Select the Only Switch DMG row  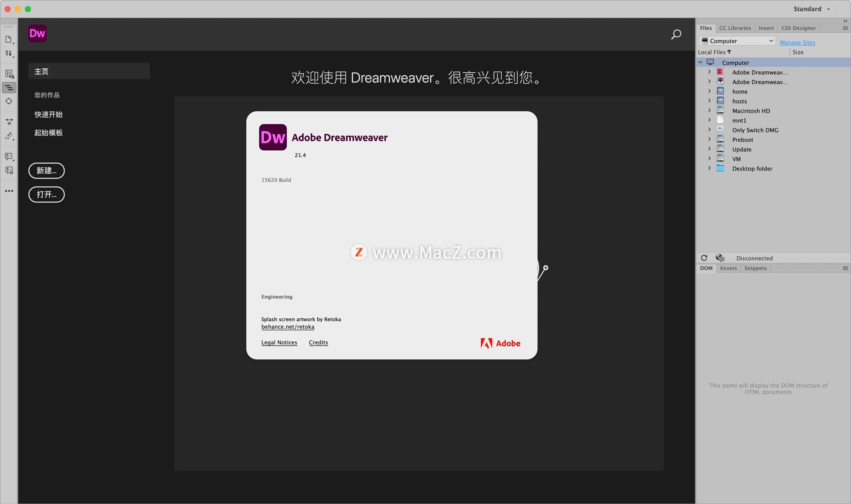[773, 130]
